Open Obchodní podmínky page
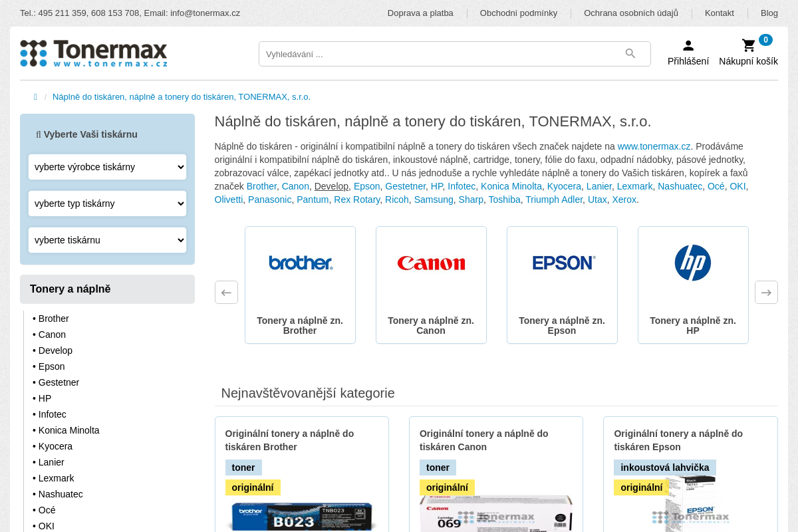Viewport: 798px width, 532px height. (x=519, y=13)
